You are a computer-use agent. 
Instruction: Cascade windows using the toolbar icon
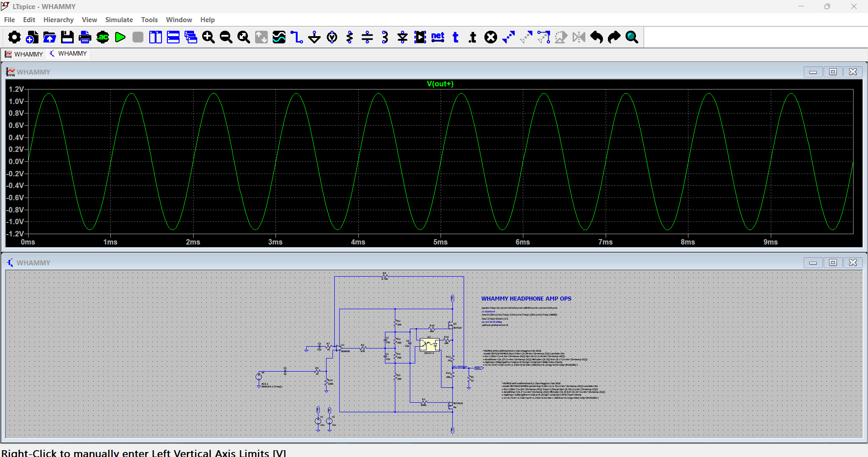tap(191, 37)
